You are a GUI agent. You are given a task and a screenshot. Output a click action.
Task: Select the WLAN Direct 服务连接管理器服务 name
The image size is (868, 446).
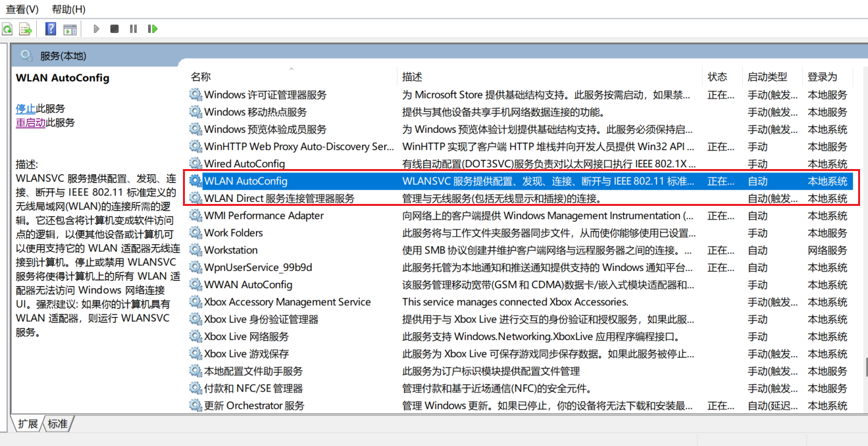(280, 198)
